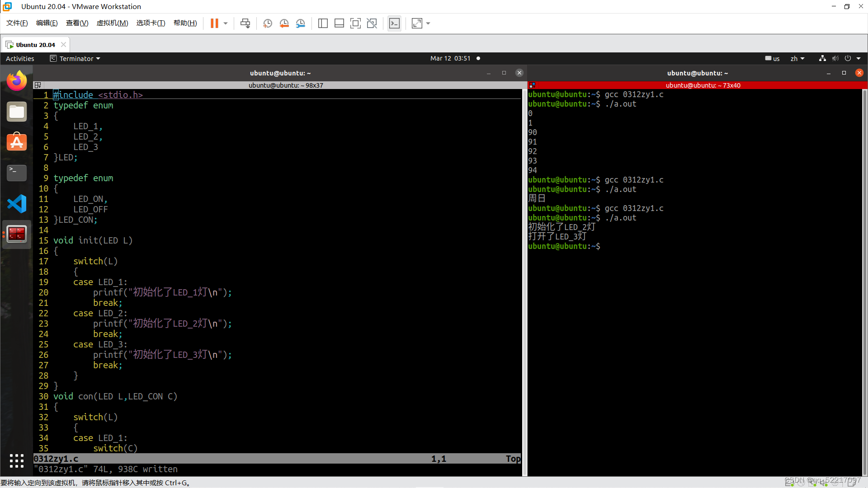Take a snapshot of this VM
The width and height of the screenshot is (868, 488).
point(268,23)
